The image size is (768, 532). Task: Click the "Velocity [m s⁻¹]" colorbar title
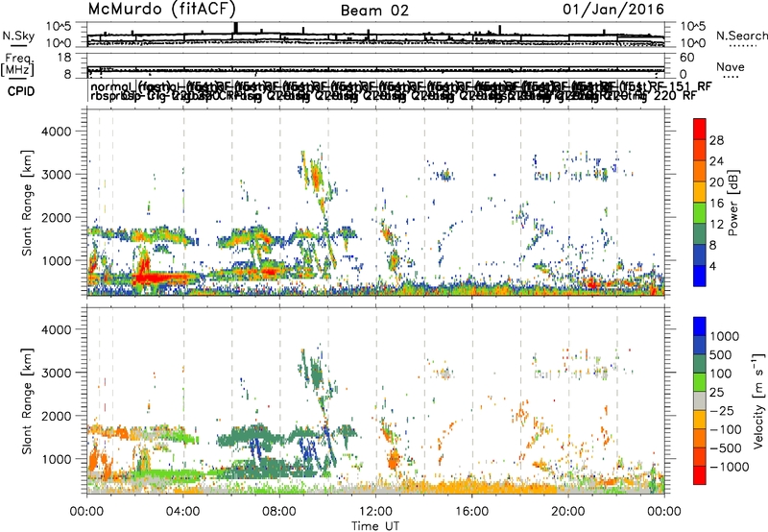[x=758, y=400]
